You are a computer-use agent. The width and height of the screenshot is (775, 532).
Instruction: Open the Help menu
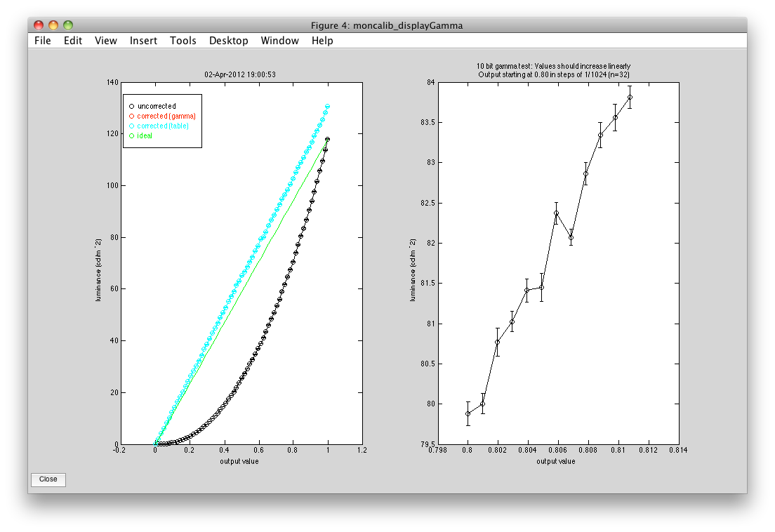coord(322,41)
